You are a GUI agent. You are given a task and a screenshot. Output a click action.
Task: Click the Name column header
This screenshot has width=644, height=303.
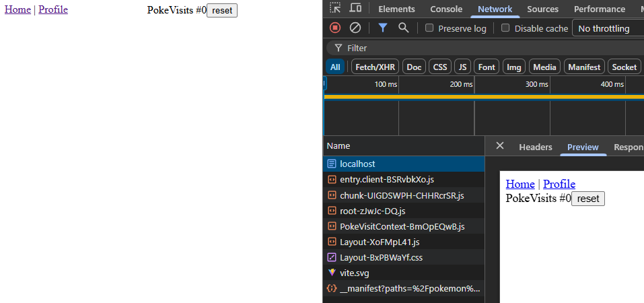tap(338, 146)
